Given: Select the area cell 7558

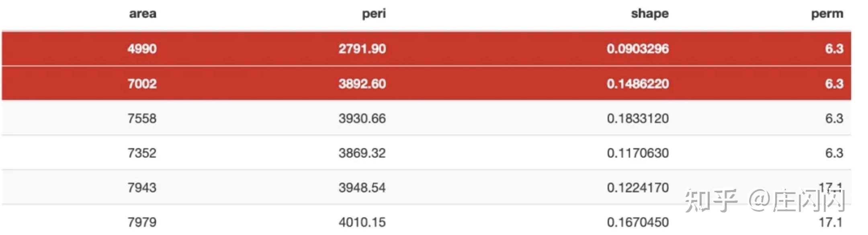Looking at the screenshot, I should click(x=142, y=118).
